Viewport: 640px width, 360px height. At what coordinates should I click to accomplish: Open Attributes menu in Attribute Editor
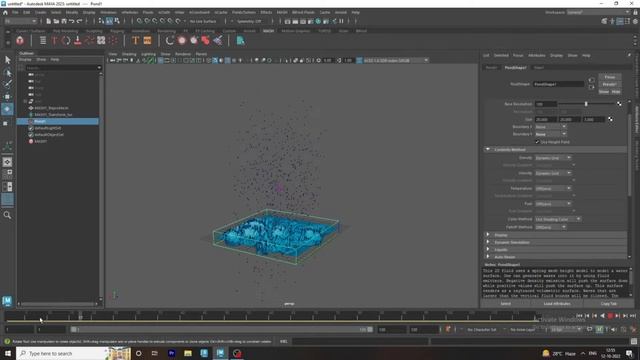coord(537,56)
